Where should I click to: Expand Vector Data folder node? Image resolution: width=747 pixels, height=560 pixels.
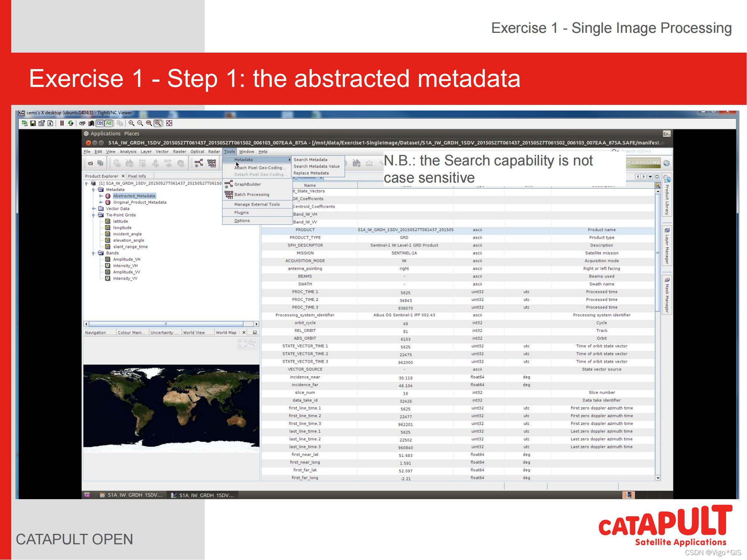point(94,209)
